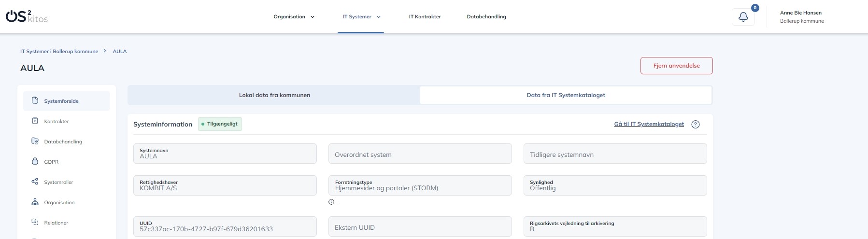Open help icon beside IT Systemkataloget link
This screenshot has height=239, width=868.
coord(696,124)
